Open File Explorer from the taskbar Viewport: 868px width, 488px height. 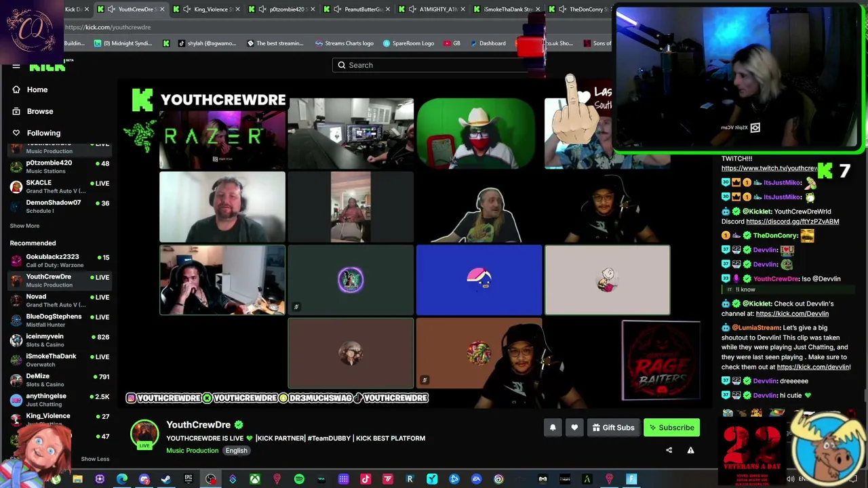pos(77,480)
